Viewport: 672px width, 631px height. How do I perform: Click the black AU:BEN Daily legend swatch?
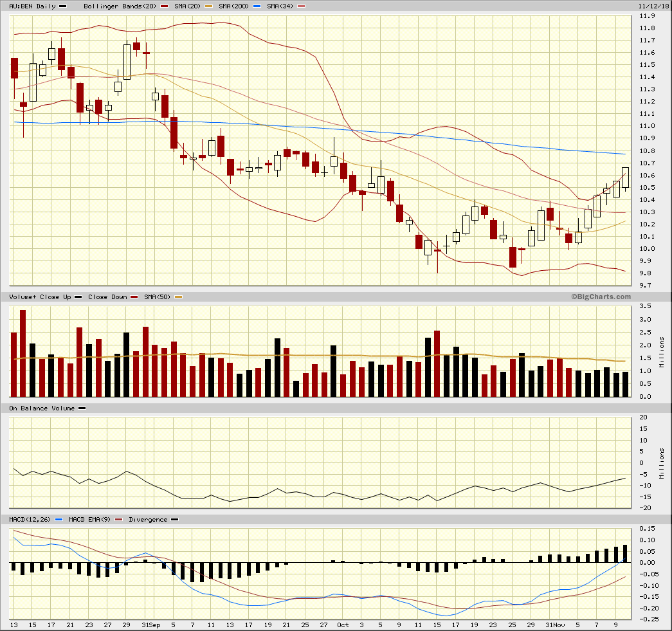pyautogui.click(x=62, y=6)
